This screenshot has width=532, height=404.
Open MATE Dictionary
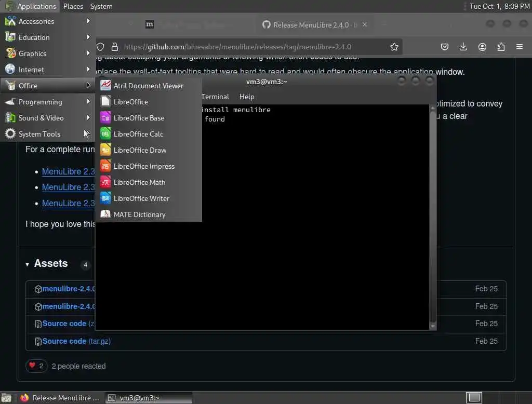tap(149, 214)
